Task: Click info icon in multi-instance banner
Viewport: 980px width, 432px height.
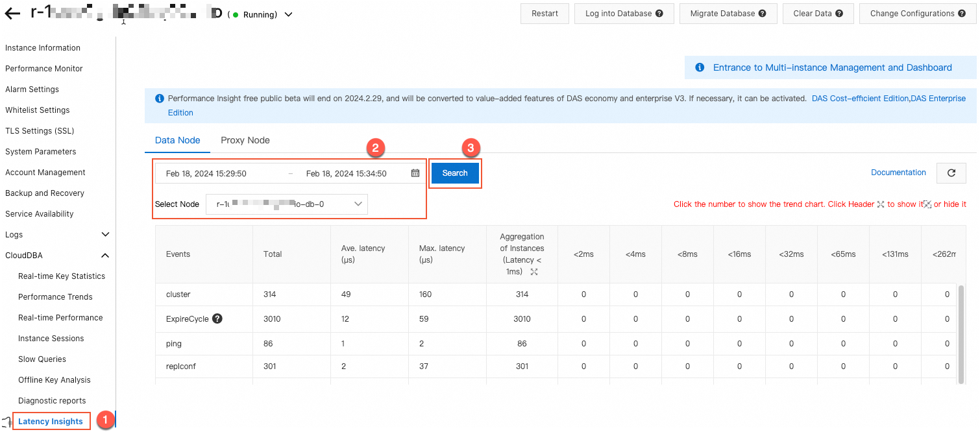Action: 700,67
